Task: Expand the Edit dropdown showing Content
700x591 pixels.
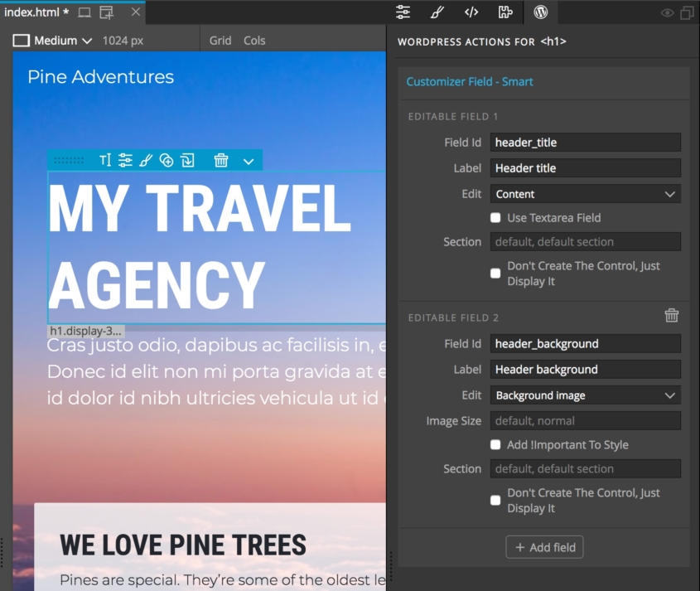Action: tap(585, 193)
